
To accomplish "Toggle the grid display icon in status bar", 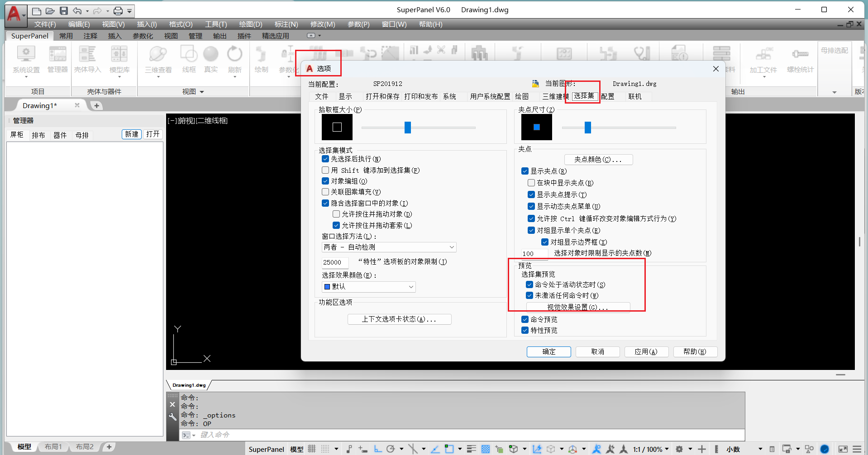I will click(x=312, y=449).
